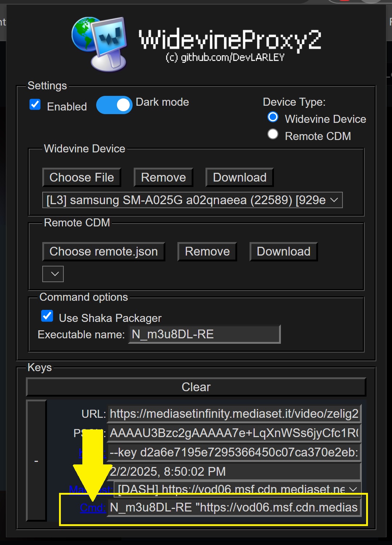392x545 pixels.
Task: Clear all captured keys
Action: click(x=196, y=387)
